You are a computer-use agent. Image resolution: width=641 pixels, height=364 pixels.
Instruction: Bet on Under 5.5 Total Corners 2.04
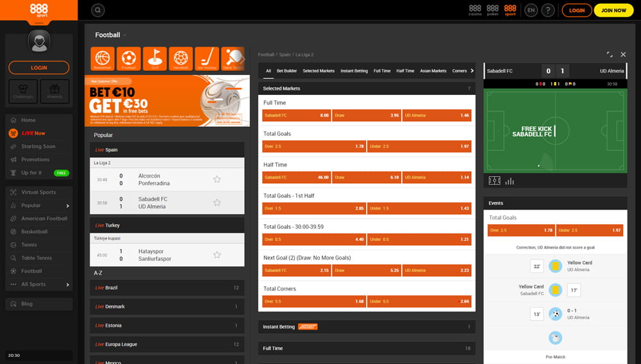419,301
